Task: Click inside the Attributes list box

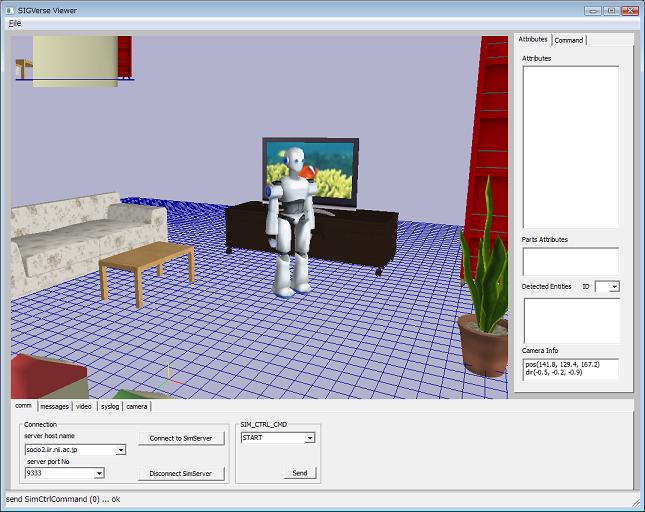Action: tap(570, 147)
